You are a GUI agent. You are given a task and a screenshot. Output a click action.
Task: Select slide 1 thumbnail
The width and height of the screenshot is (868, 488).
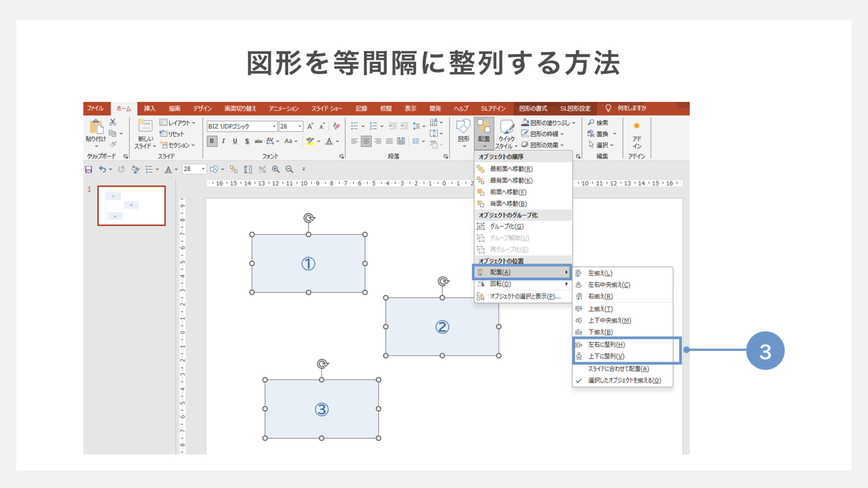coord(131,206)
